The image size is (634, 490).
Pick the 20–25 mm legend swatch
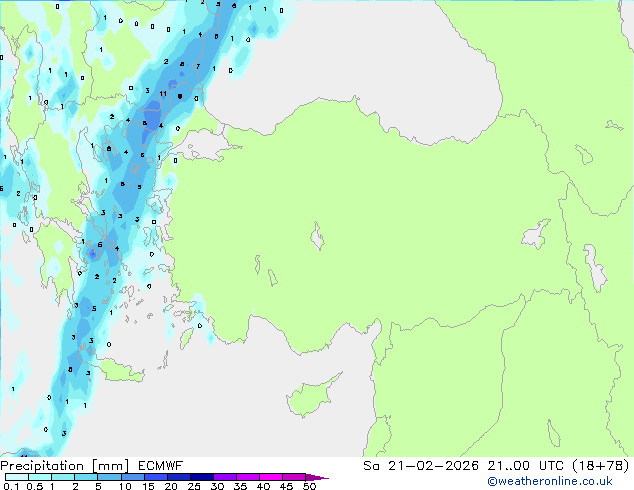[x=179, y=477]
